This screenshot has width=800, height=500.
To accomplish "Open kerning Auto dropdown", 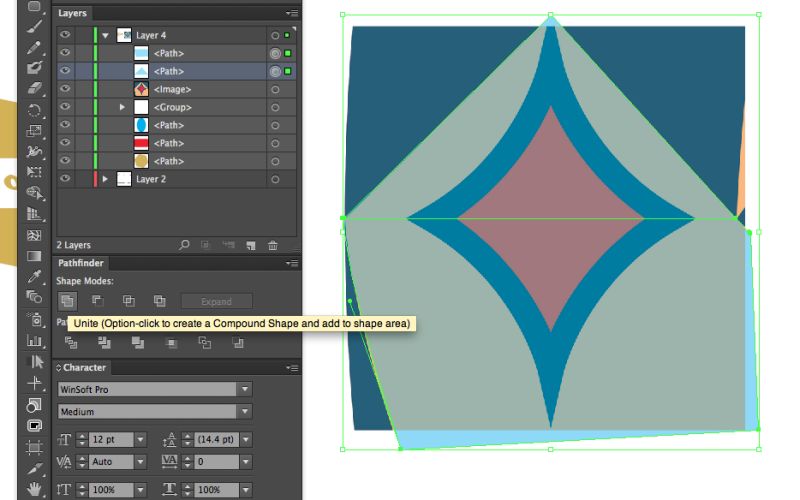I will coord(140,462).
